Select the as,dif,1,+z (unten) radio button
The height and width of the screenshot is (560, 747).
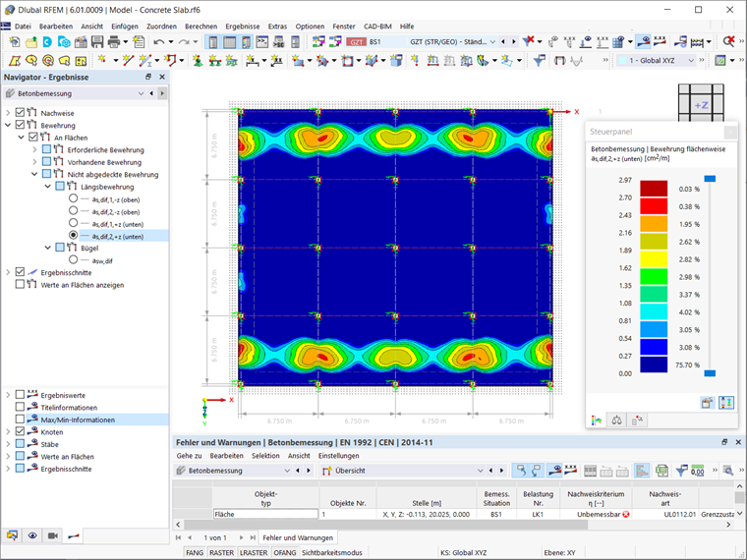pyautogui.click(x=73, y=223)
